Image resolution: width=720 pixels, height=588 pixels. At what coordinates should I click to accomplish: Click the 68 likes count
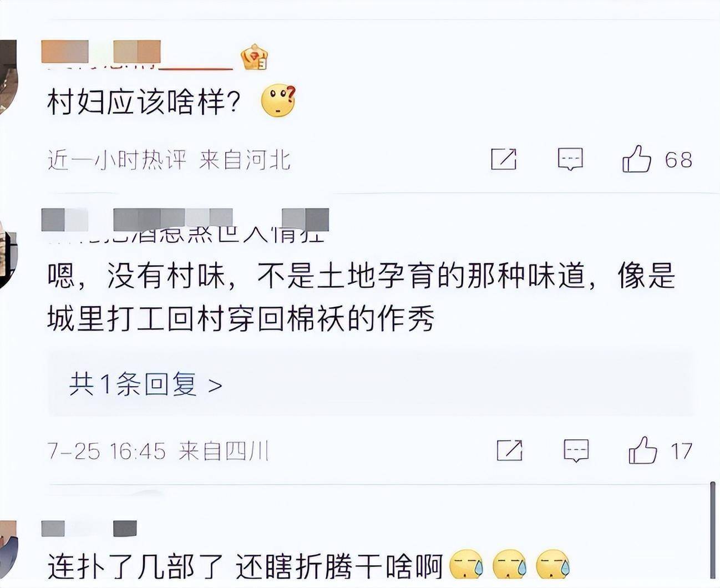tap(679, 160)
